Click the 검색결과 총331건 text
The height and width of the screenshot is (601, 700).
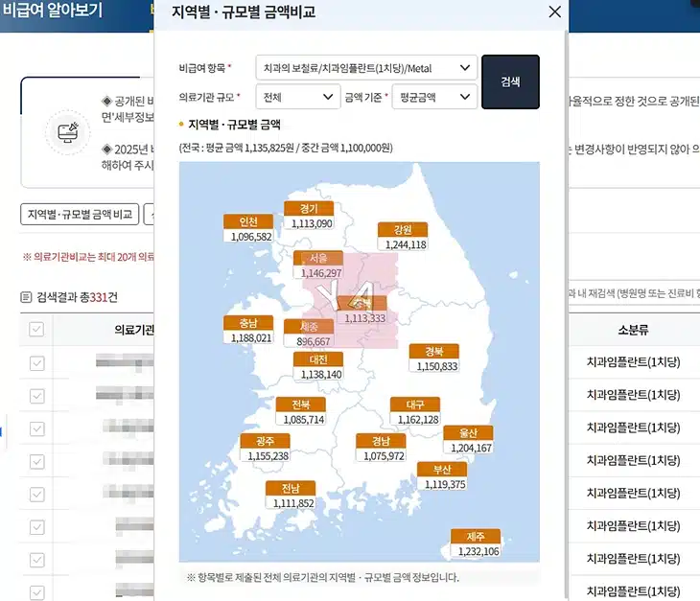click(78, 297)
